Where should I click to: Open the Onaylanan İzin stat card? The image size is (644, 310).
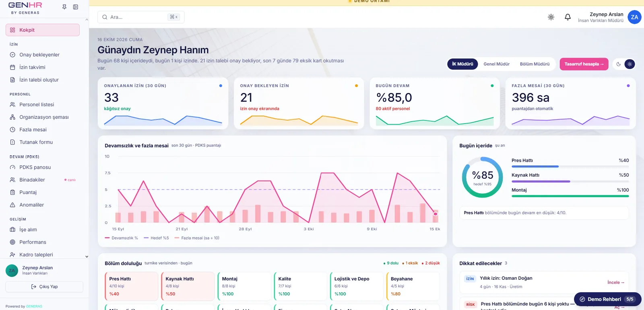click(163, 103)
